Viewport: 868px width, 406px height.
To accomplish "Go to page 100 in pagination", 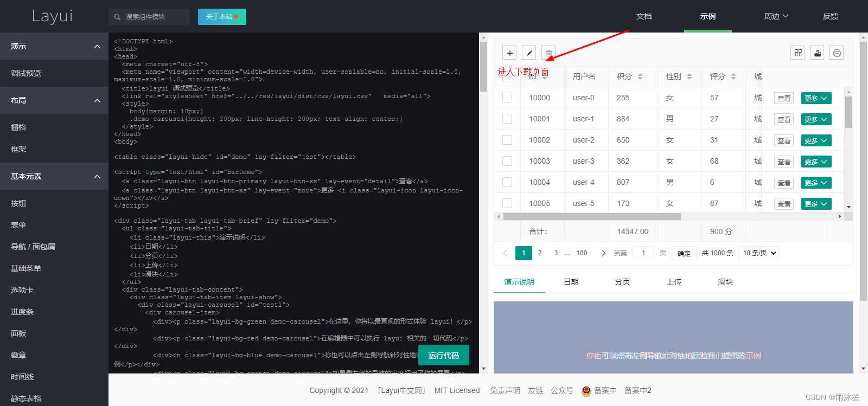I will [582, 253].
